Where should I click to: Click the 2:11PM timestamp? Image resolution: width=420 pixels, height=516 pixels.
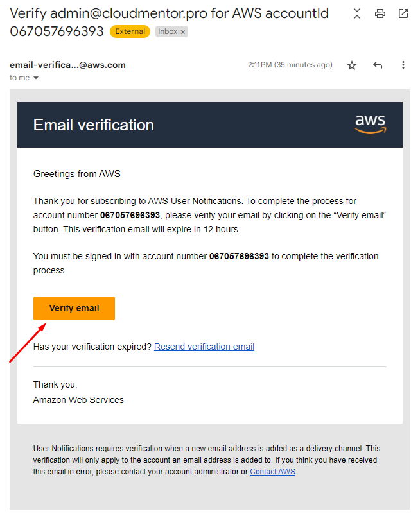click(290, 65)
